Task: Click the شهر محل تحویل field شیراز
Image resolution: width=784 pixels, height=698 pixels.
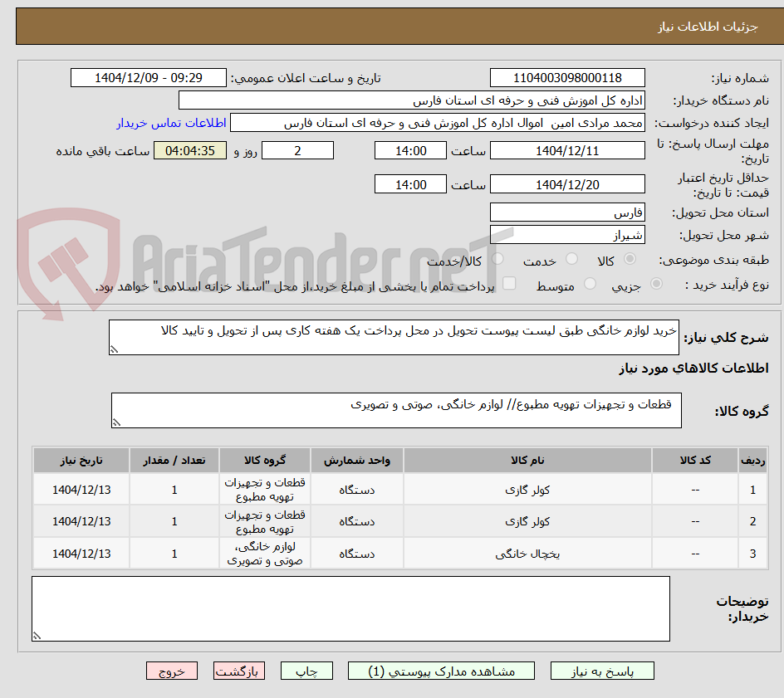Action: (x=567, y=235)
